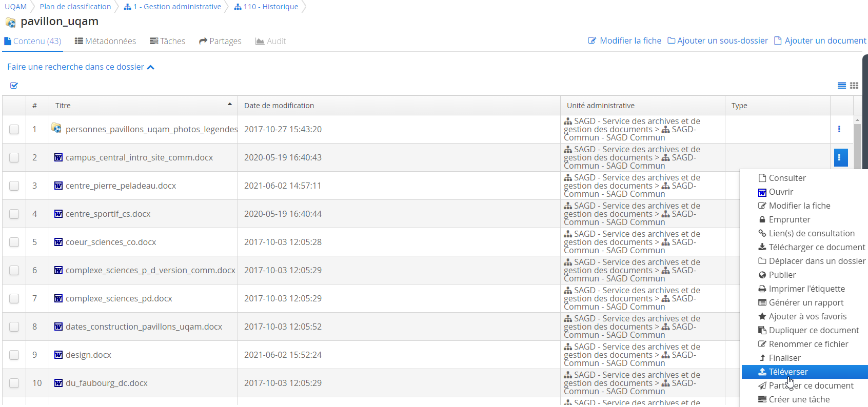
Task: Switch to list view layout icon
Action: [841, 86]
